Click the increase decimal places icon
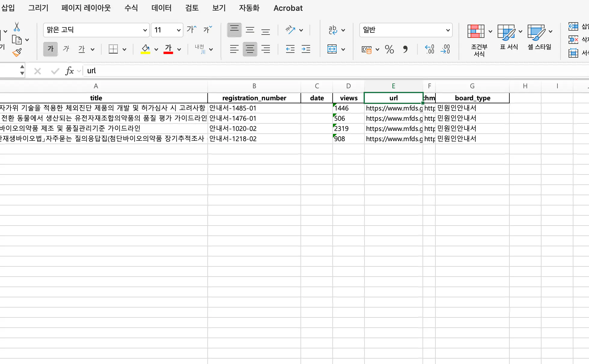The height and width of the screenshot is (364, 589). (x=429, y=50)
